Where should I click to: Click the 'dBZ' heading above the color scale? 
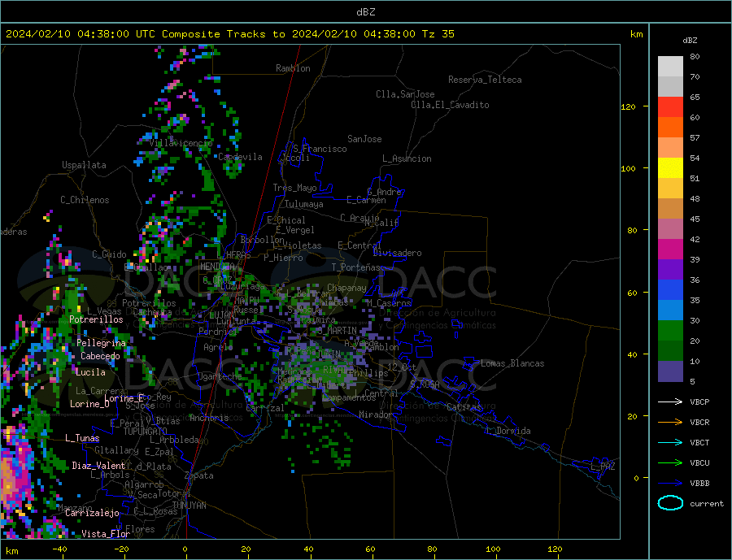(690, 41)
